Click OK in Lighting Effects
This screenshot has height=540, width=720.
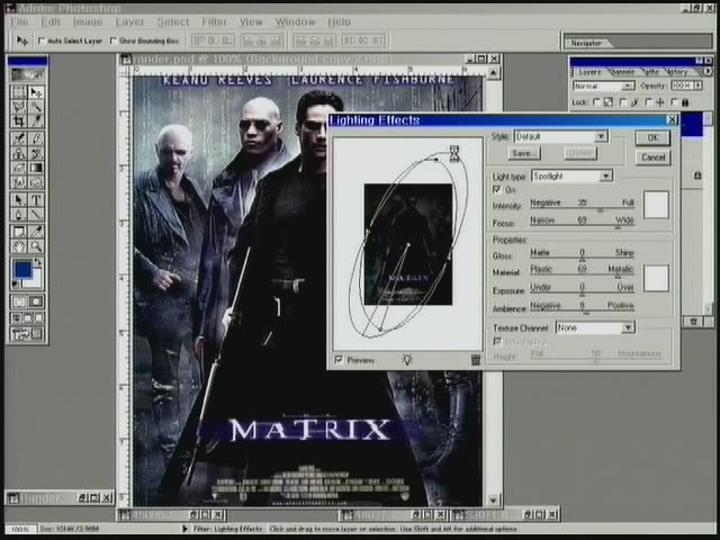coord(653,137)
